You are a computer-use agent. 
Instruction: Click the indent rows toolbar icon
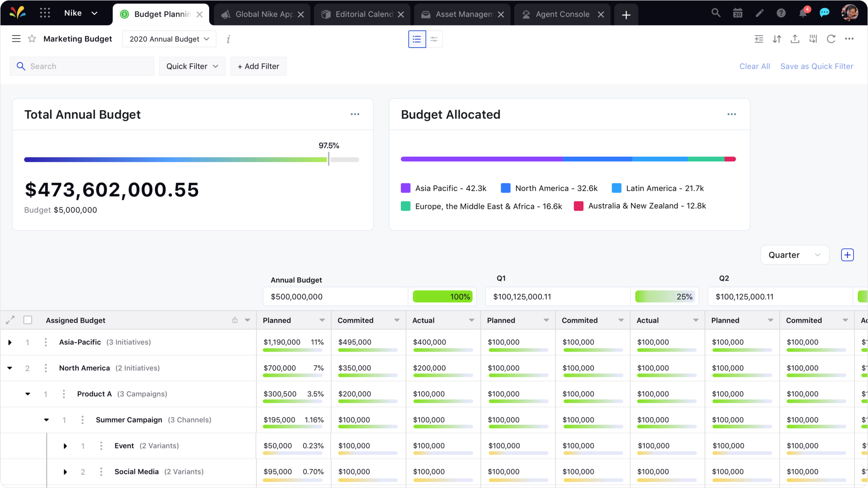tap(759, 39)
